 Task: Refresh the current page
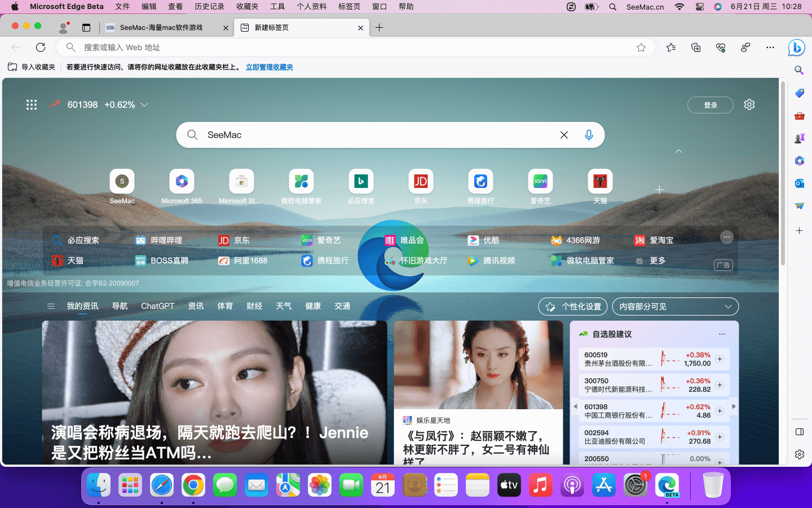point(41,47)
